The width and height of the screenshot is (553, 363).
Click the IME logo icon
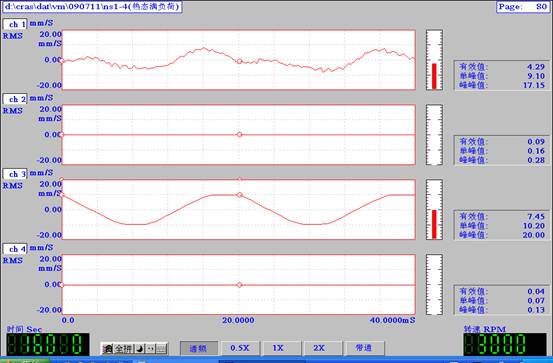108,349
